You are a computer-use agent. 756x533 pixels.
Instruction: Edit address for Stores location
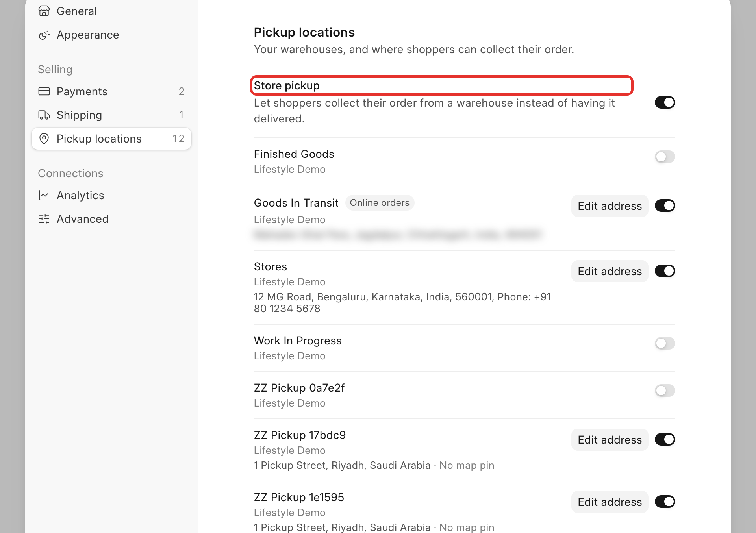point(610,271)
